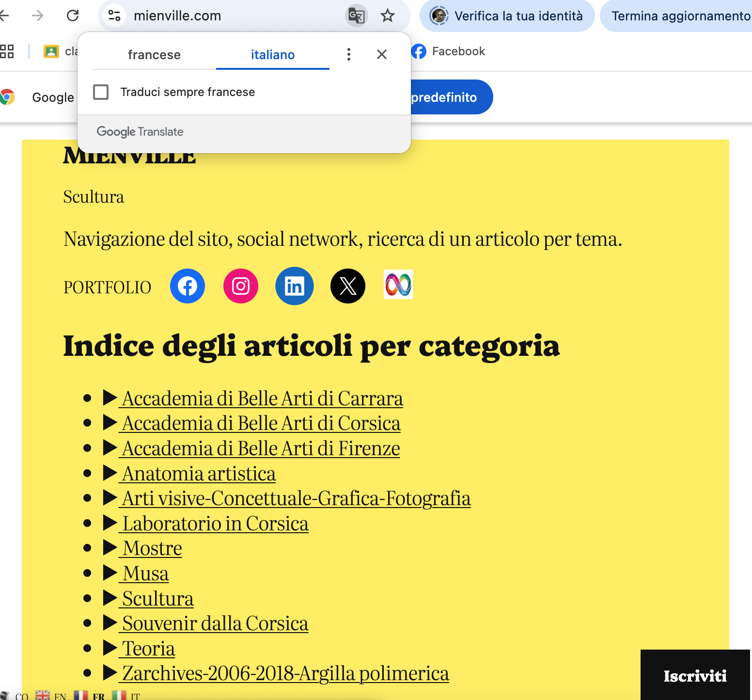Screen dimensions: 752x700
Task: Expand the Accademia di Belle Arti di Firenze triangle
Action: coord(110,448)
